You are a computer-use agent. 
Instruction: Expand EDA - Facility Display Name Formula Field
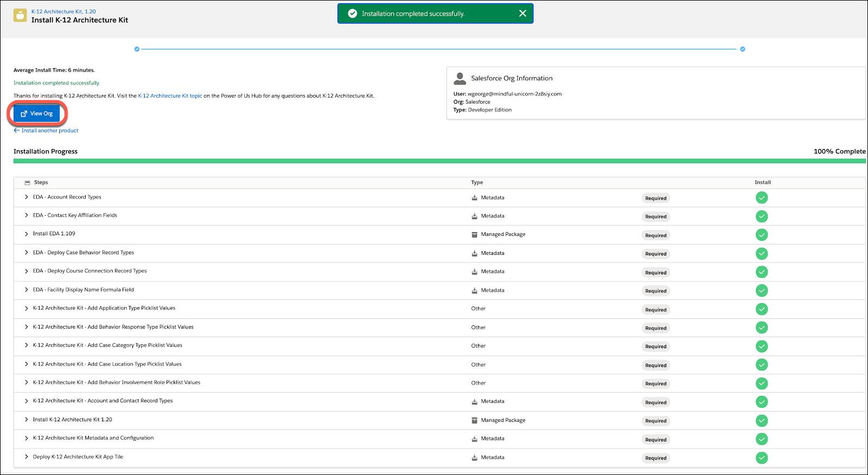(26, 290)
